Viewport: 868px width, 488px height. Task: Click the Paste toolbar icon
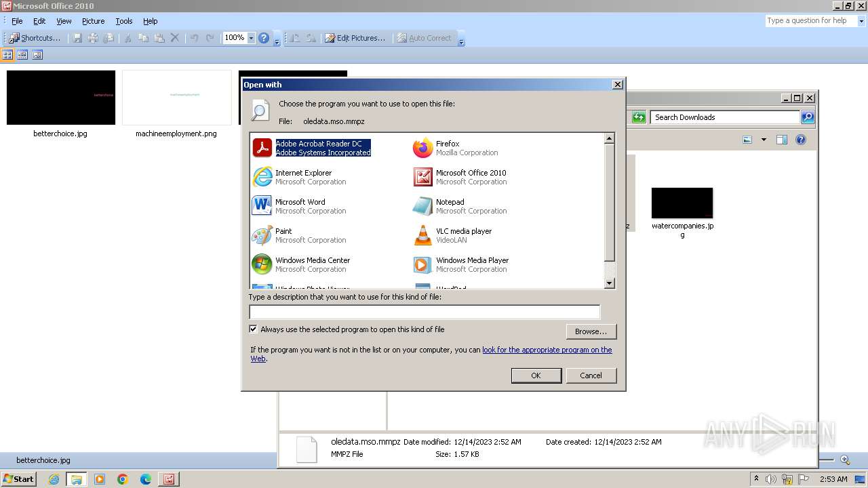point(159,38)
